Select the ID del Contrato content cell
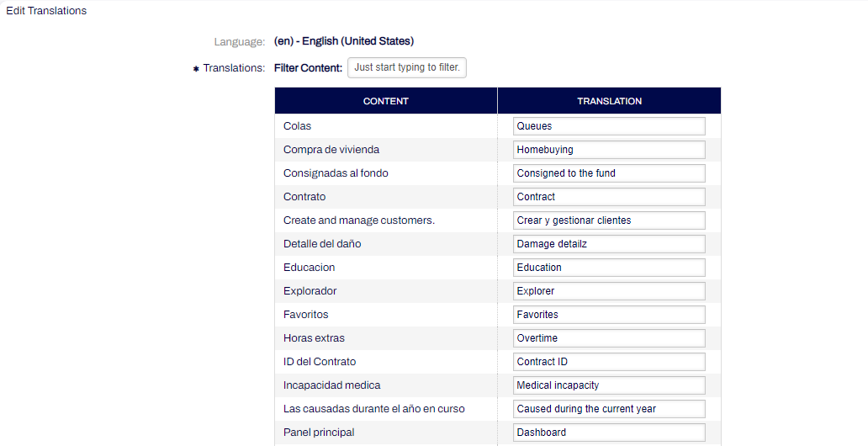The height and width of the screenshot is (446, 868). (386, 362)
